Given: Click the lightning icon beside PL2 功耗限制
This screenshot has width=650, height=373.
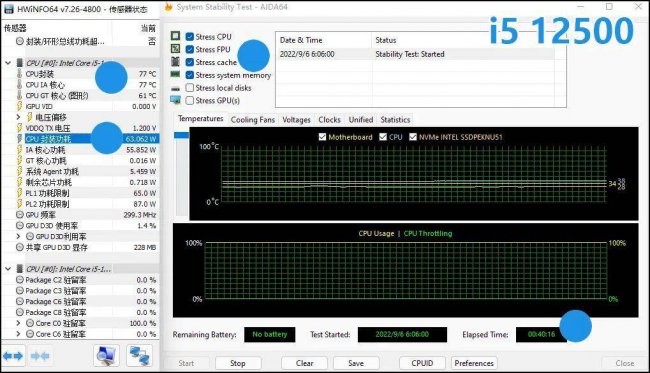Looking at the screenshot, I should click(19, 204).
